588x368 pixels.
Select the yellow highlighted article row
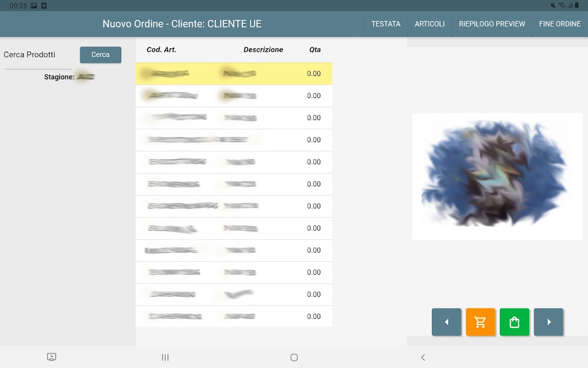click(x=234, y=74)
